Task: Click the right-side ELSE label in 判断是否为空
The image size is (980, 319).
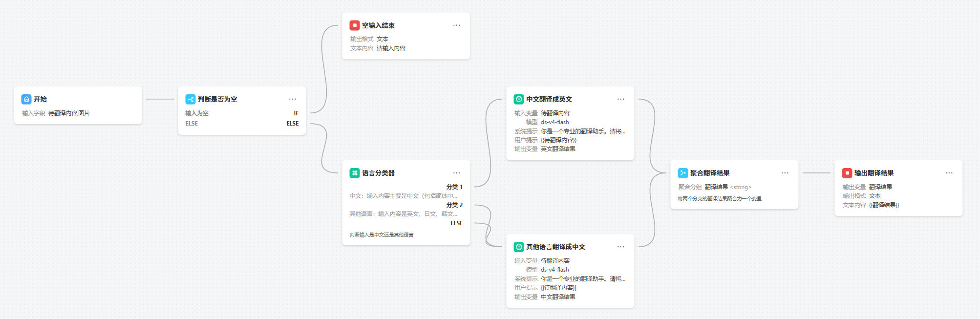Action: pos(293,124)
